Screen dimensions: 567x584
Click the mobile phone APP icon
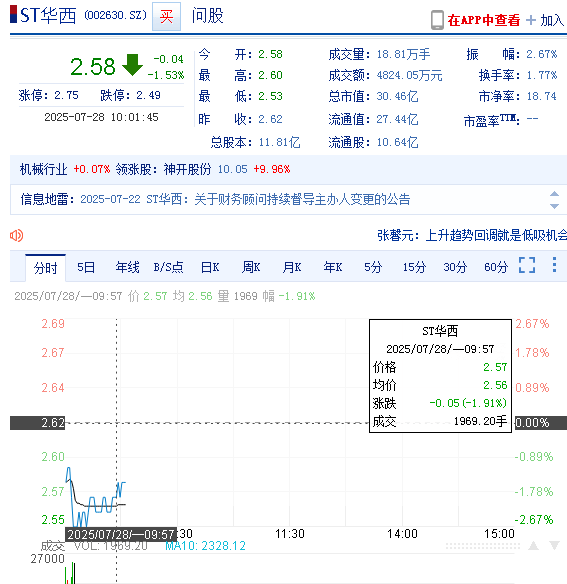tap(437, 20)
